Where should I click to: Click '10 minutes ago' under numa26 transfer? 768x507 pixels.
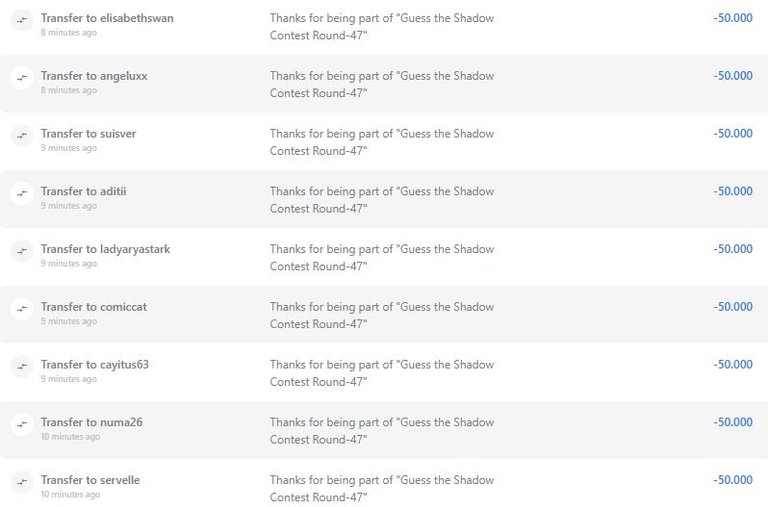pyautogui.click(x=71, y=437)
